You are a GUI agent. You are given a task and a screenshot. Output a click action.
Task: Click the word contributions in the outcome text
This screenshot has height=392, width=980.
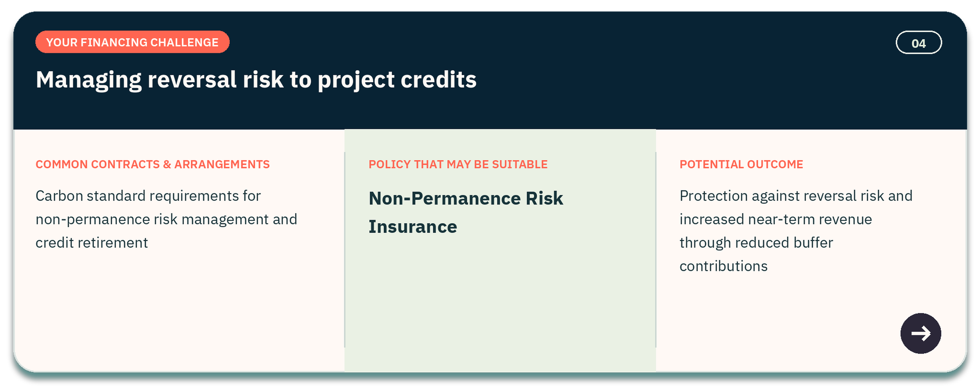(x=723, y=266)
